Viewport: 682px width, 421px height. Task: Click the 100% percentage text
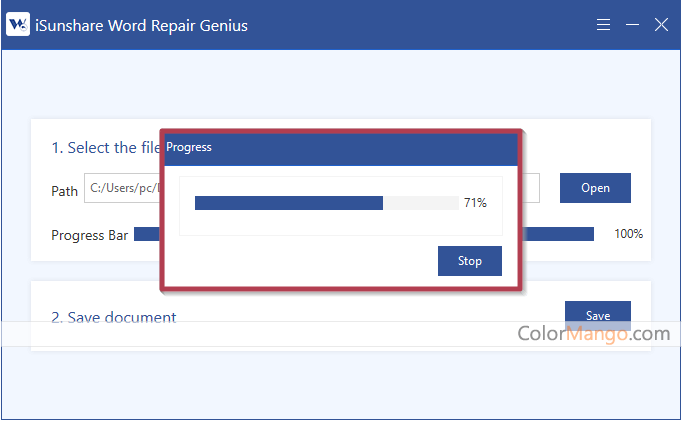[x=628, y=234]
